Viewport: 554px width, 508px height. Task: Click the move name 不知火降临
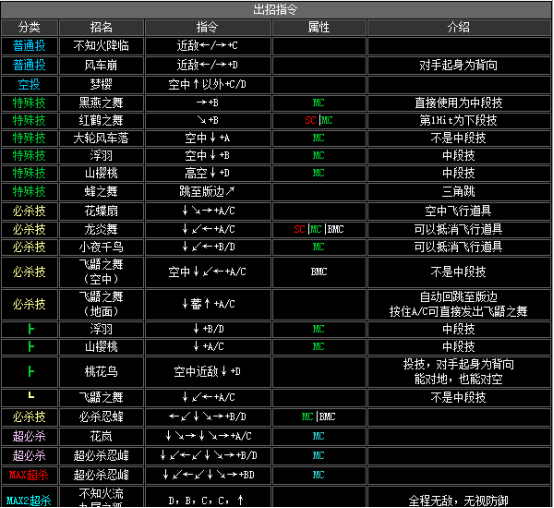(101, 46)
